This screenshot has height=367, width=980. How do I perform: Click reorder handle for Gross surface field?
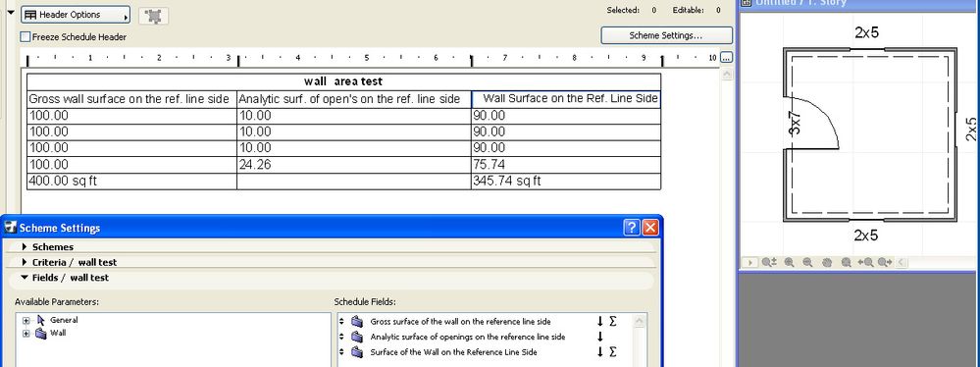[x=342, y=321]
